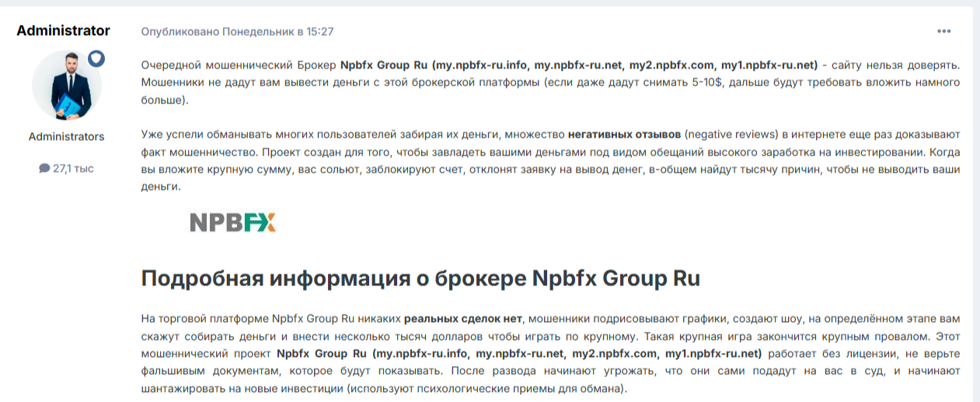Image resolution: width=980 pixels, height=402 pixels.
Task: Open the Administrator avatar photo
Action: point(67,86)
